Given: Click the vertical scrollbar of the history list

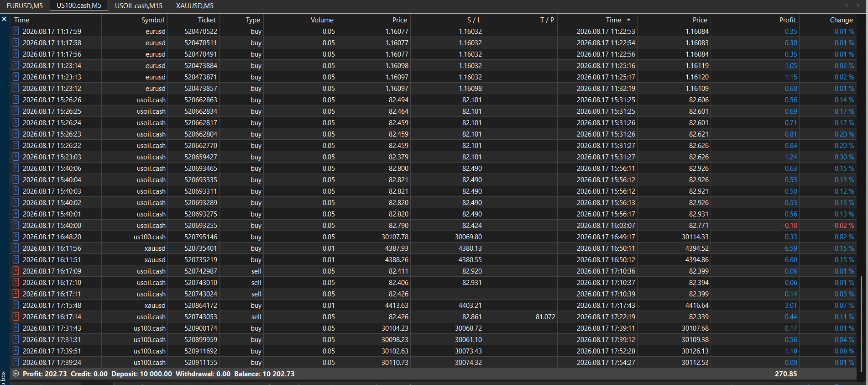Looking at the screenshot, I should 861,324.
